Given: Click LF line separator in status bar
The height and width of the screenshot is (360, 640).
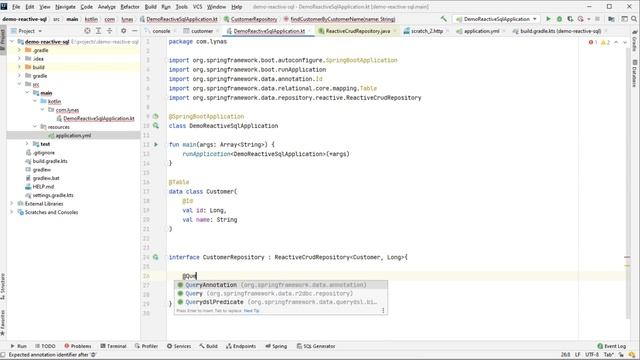Looking at the screenshot, I should pyautogui.click(x=578, y=355).
